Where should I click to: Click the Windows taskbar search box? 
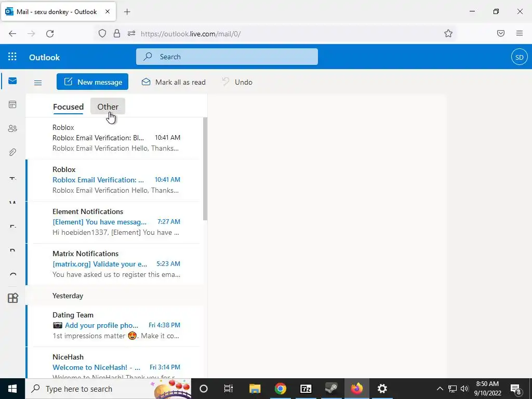pos(108,389)
